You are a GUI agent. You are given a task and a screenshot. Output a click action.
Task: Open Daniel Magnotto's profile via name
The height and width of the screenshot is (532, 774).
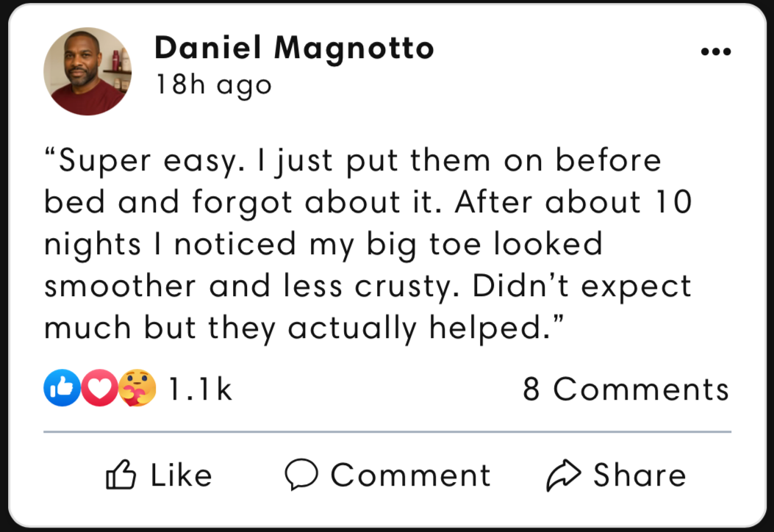tap(294, 48)
